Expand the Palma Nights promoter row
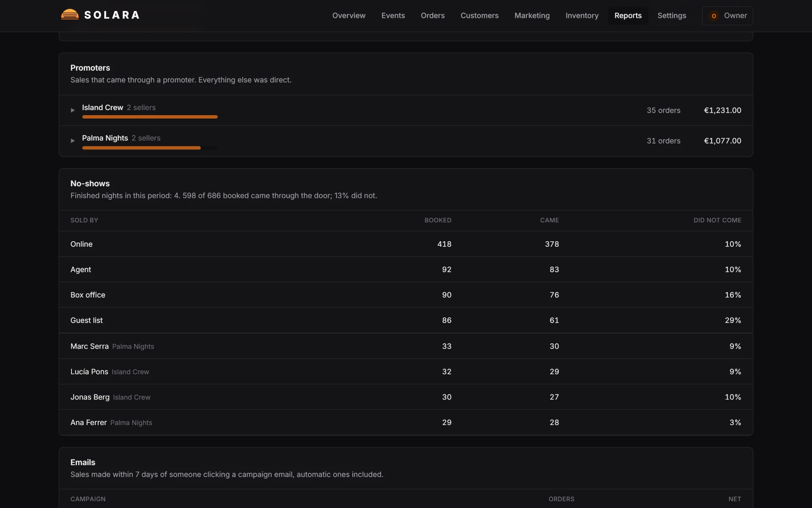This screenshot has height=508, width=812. [x=73, y=141]
